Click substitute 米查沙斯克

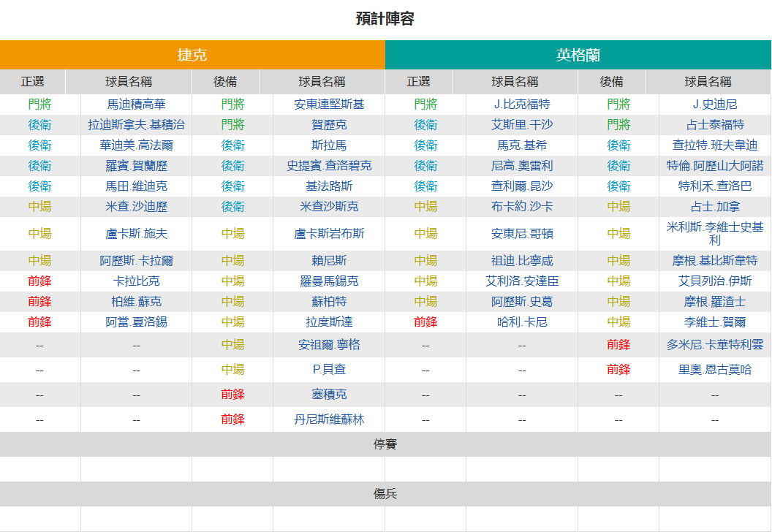pyautogui.click(x=330, y=207)
